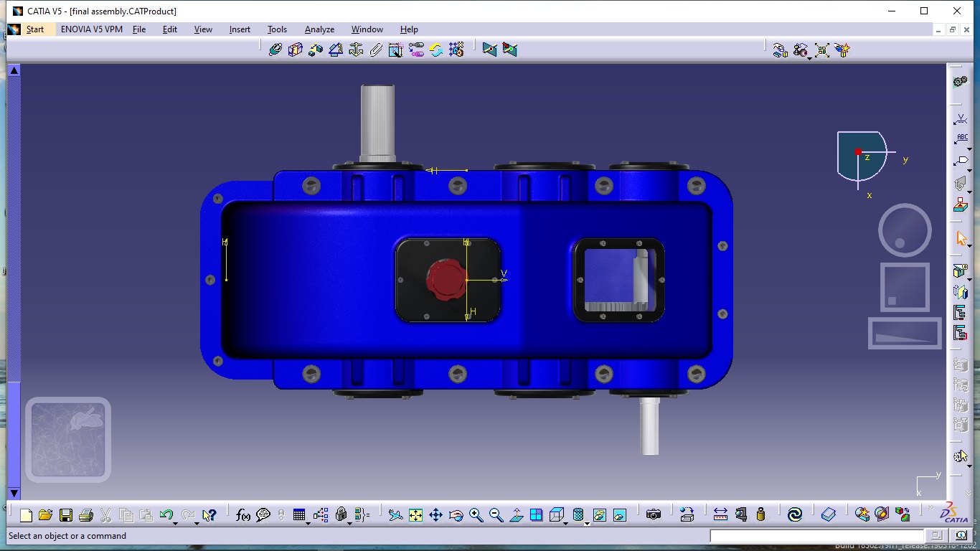Activate Fly Mode airplane icon
980x551 pixels.
click(395, 515)
